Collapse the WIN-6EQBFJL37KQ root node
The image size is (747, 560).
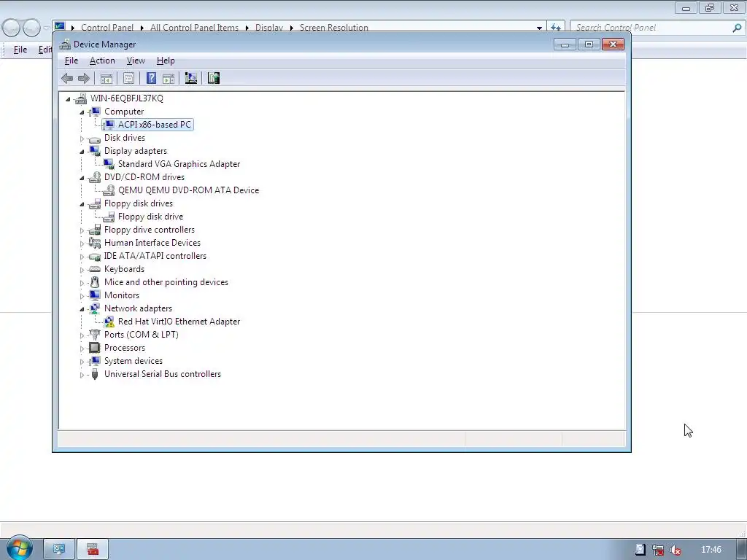68,99
